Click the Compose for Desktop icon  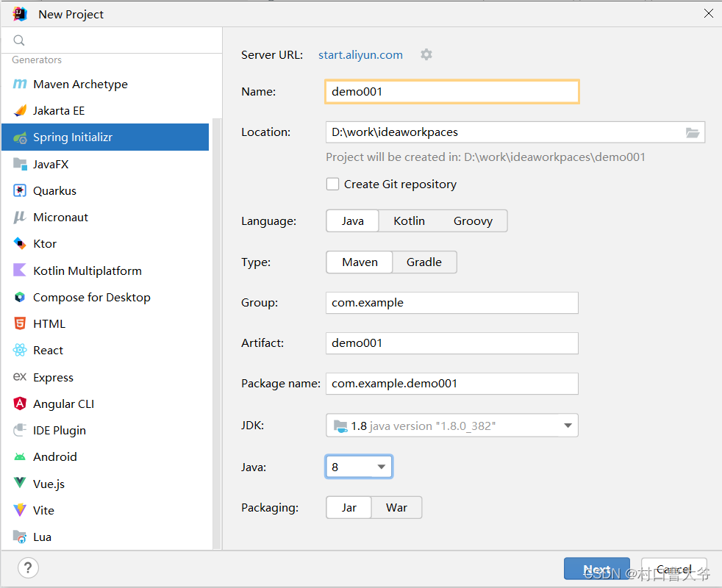(20, 297)
